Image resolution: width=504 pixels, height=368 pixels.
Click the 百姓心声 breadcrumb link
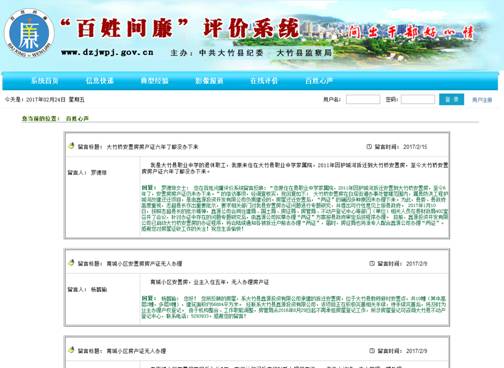click(77, 118)
